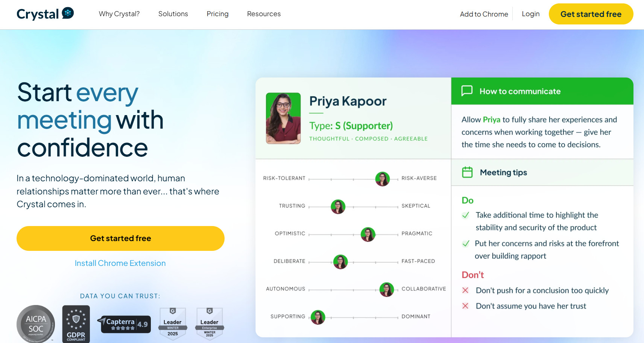Image resolution: width=644 pixels, height=343 pixels.
Task: Click the G2 Leader Enterprise badge
Action: click(x=210, y=323)
